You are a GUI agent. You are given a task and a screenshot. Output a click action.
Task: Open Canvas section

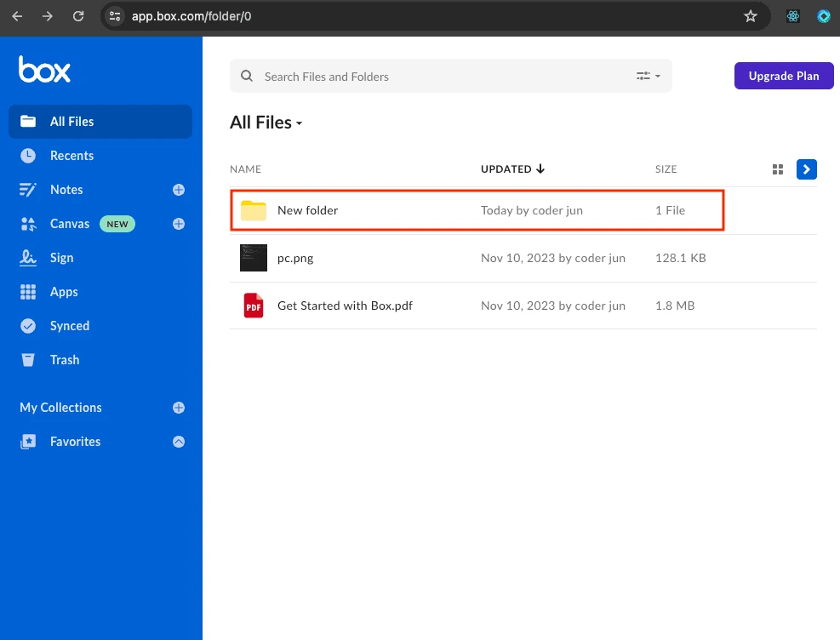70,224
